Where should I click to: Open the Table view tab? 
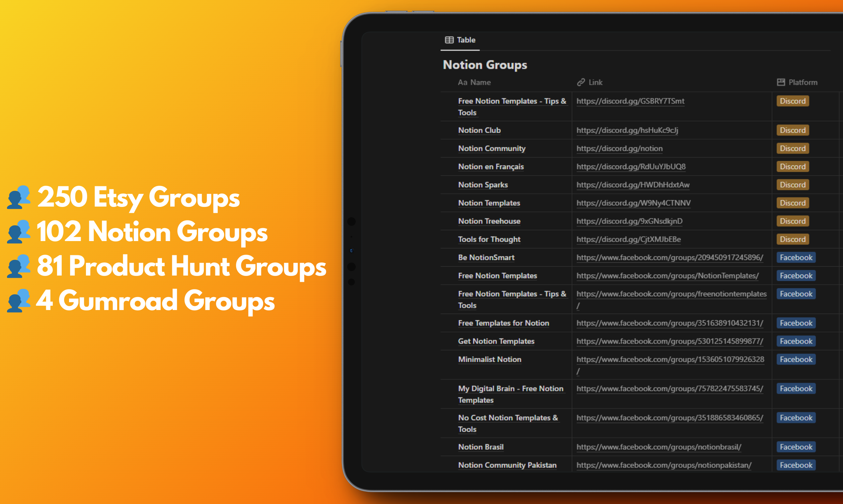click(460, 40)
